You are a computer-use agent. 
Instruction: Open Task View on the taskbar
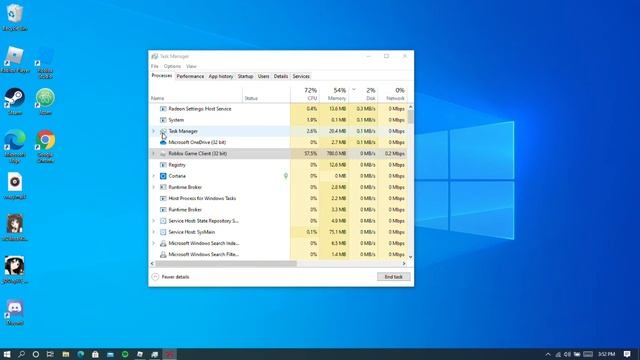50,354
